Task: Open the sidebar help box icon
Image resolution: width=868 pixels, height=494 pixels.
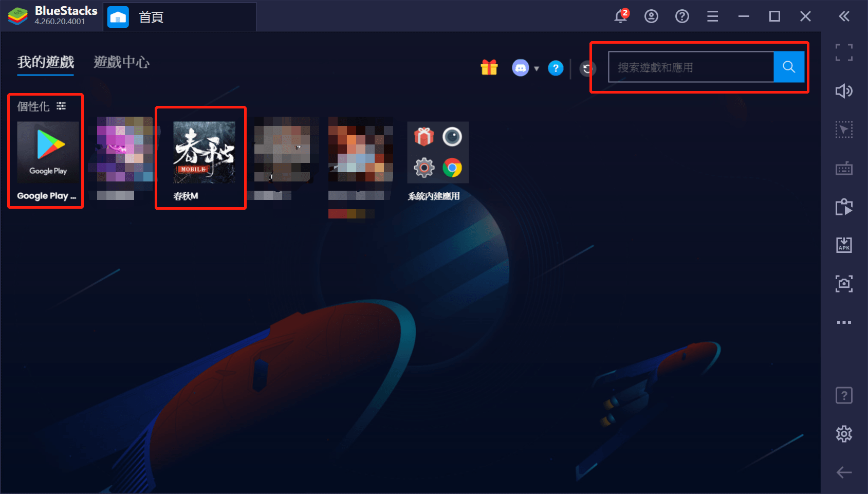Action: tap(844, 395)
